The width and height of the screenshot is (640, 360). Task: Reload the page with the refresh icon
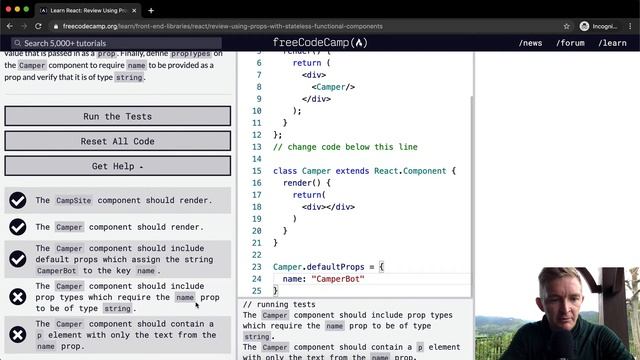pos(38,26)
